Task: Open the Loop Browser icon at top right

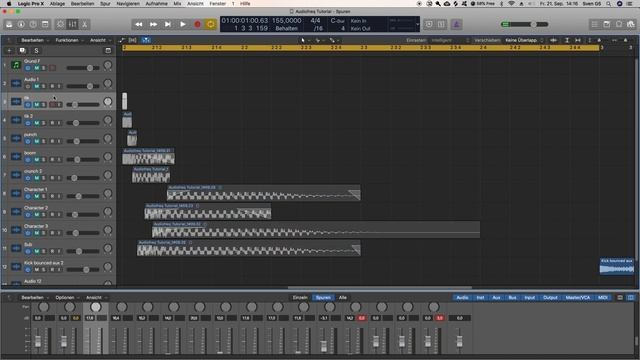Action: [x=619, y=24]
